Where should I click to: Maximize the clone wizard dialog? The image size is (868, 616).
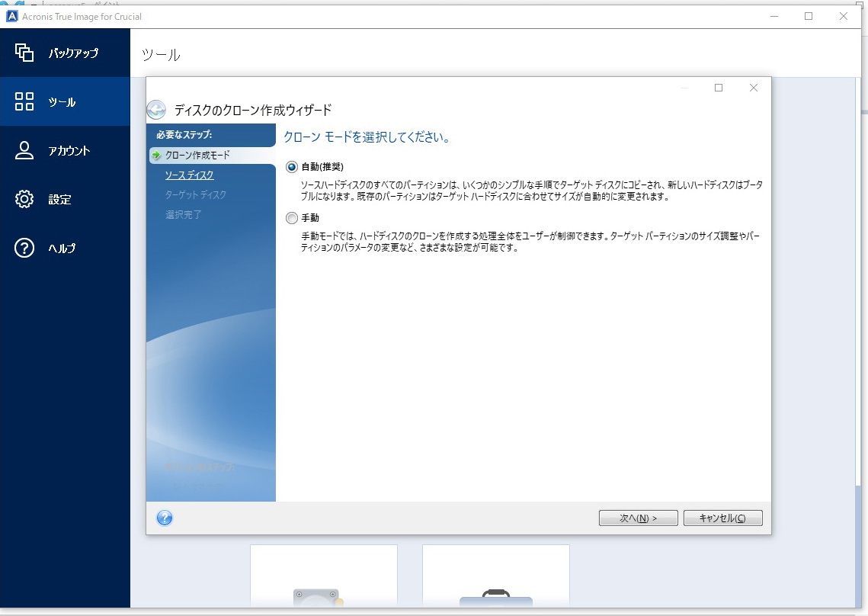pyautogui.click(x=719, y=88)
